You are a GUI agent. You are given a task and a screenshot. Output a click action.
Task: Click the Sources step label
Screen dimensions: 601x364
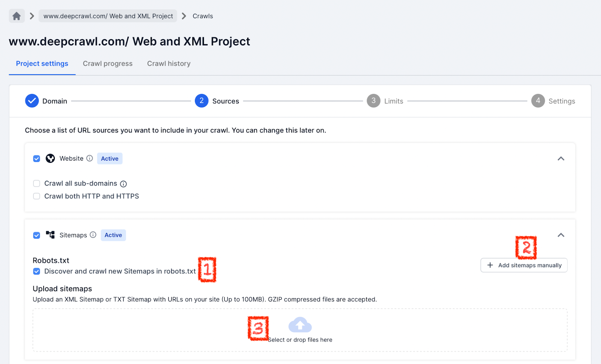226,101
